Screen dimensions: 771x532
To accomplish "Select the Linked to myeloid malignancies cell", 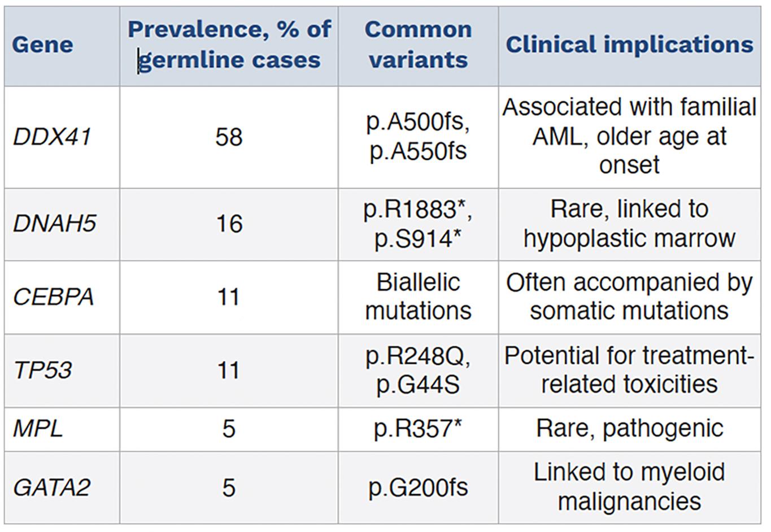I will (x=629, y=487).
